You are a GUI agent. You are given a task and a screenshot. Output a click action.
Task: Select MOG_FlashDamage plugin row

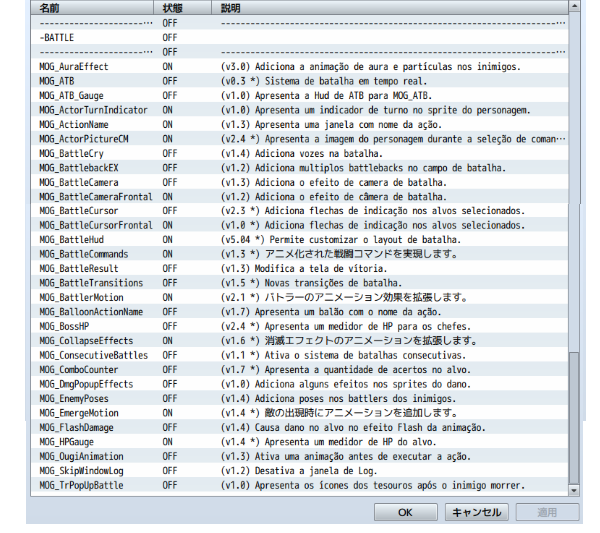pyautogui.click(x=300, y=427)
